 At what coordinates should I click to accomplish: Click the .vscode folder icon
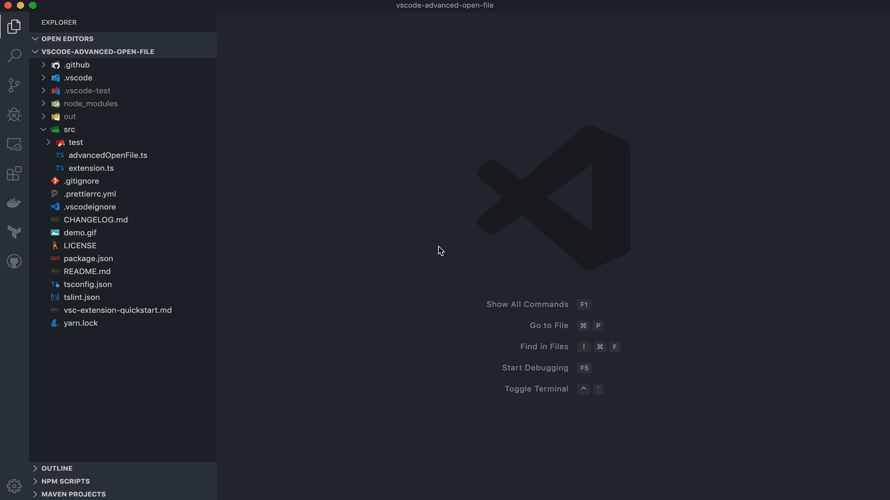(x=56, y=78)
